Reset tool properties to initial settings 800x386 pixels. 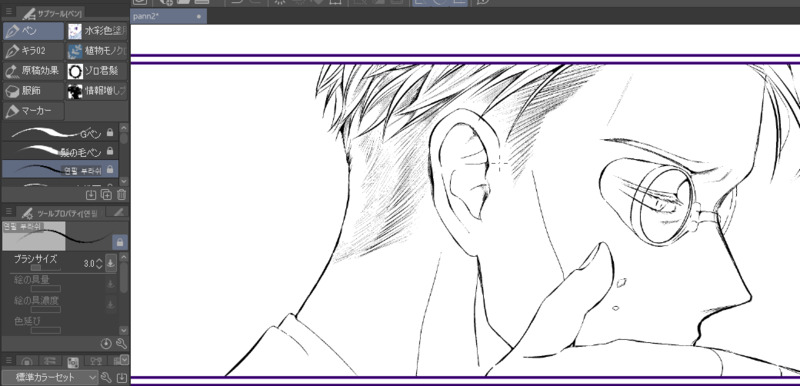(x=106, y=343)
